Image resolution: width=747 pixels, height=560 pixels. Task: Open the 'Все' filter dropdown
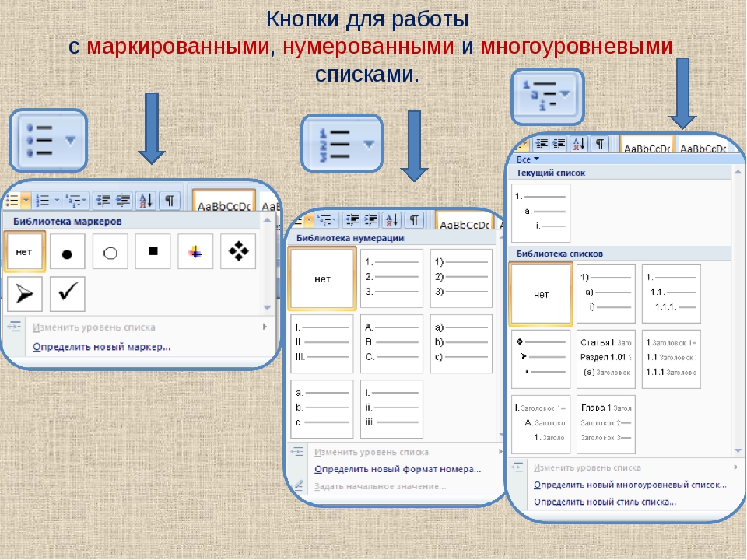pos(533,159)
